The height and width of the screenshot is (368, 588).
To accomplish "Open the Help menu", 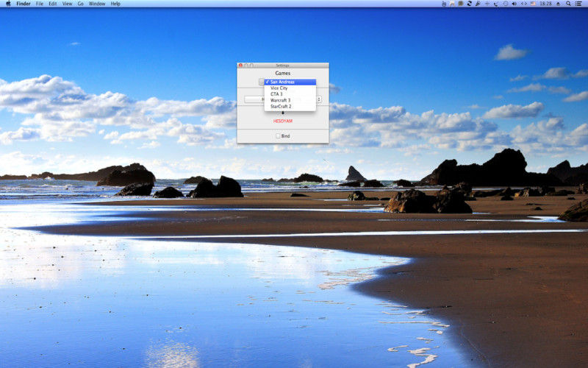I will pyautogui.click(x=115, y=4).
